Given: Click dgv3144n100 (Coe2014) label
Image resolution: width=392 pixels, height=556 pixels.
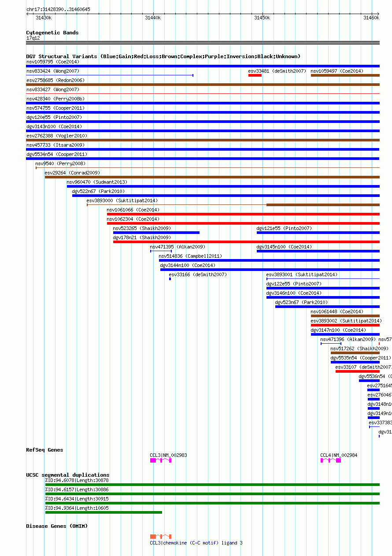Looking at the screenshot, I should [188, 265].
